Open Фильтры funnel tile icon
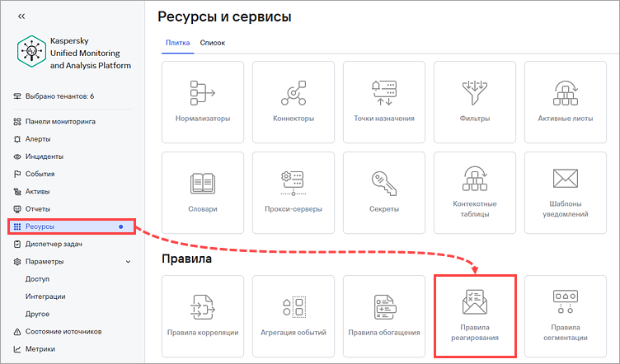The width and height of the screenshot is (620, 364). coord(475,93)
